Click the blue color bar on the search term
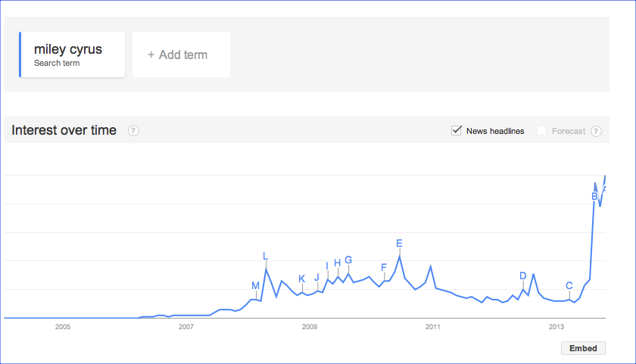Image resolution: width=636 pixels, height=364 pixels. click(x=20, y=54)
